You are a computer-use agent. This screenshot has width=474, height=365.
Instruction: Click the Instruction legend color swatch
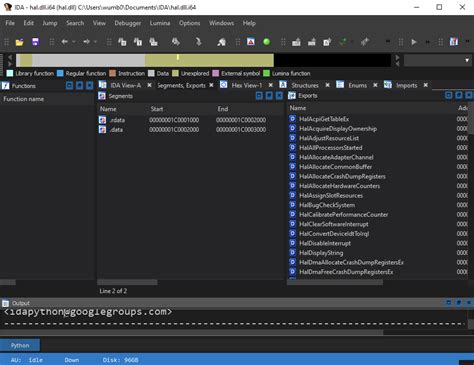(113, 73)
